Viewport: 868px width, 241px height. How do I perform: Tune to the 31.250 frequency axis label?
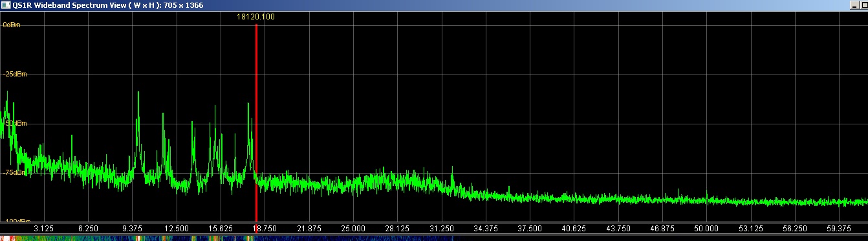pyautogui.click(x=441, y=229)
